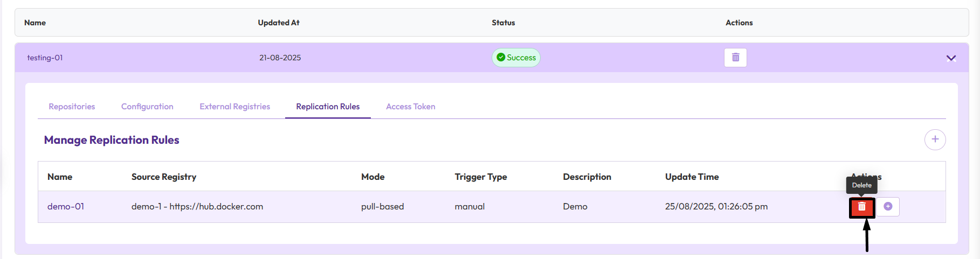The height and width of the screenshot is (259, 980).
Task: Add a new replication rule with plus button
Action: [935, 139]
